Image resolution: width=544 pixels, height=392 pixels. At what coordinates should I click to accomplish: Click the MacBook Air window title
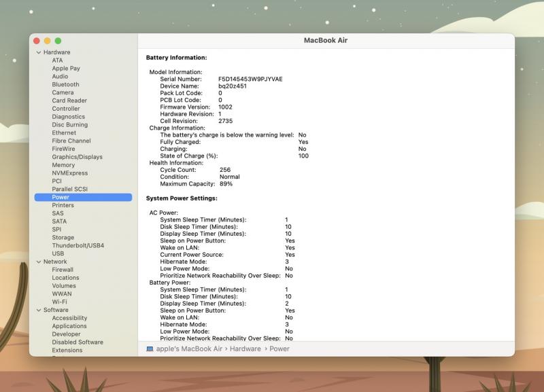[x=326, y=40]
